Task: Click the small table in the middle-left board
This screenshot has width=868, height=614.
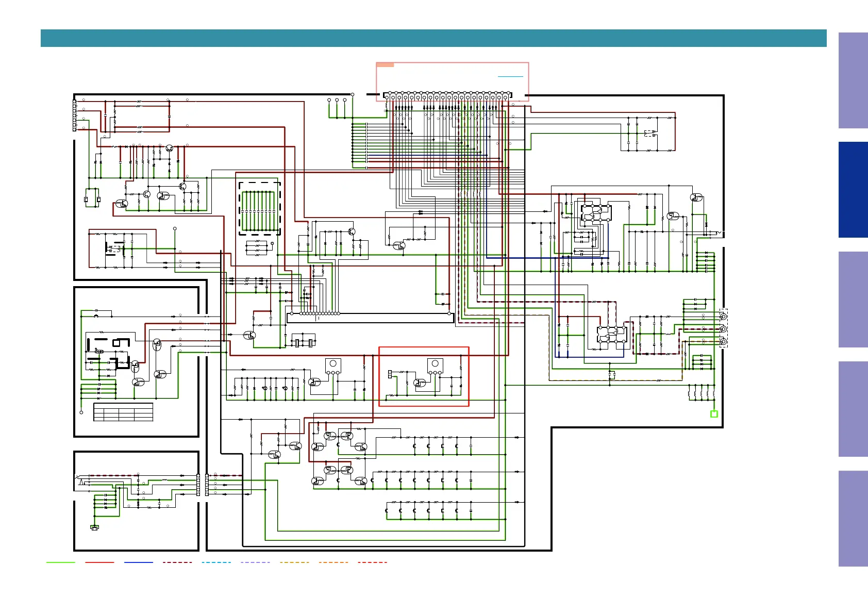Action: pos(123,412)
